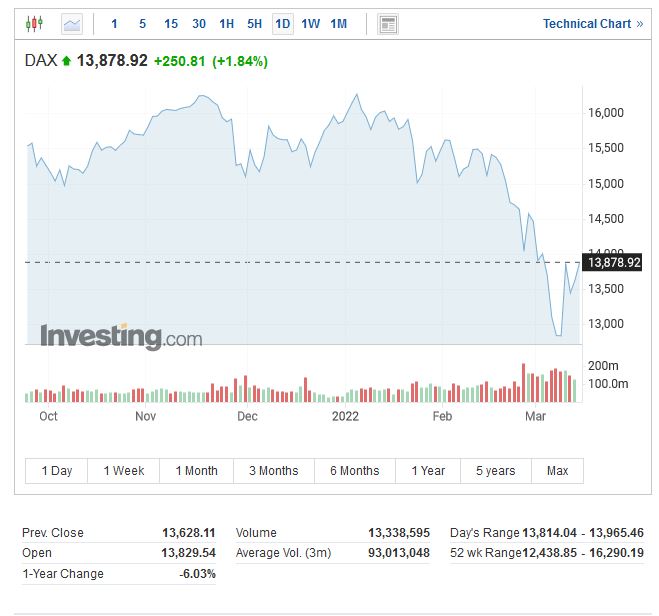Open the news overlay icon in toolbar
Viewport: 659px width, 616px height.
tap(388, 24)
